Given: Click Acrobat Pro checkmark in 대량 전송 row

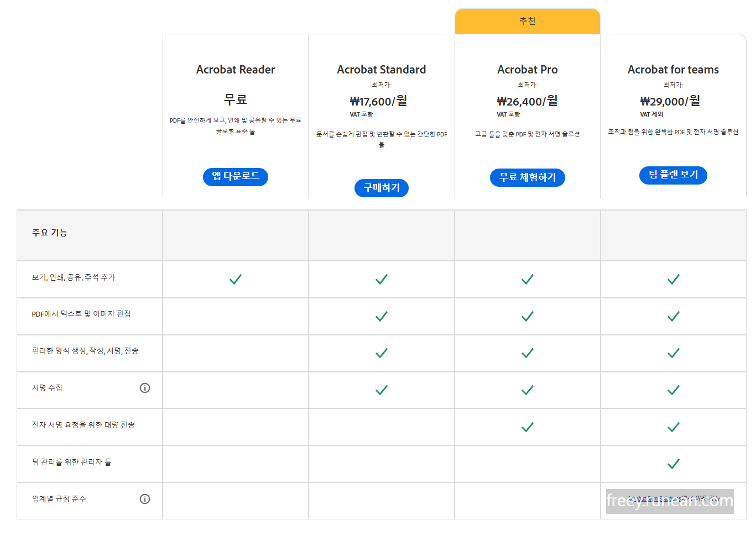Looking at the screenshot, I should 528,427.
